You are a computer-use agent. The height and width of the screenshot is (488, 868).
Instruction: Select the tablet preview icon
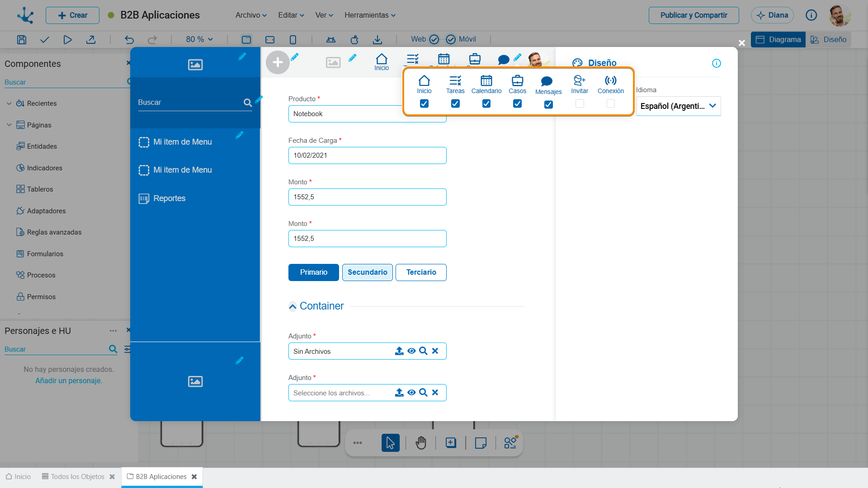click(270, 40)
